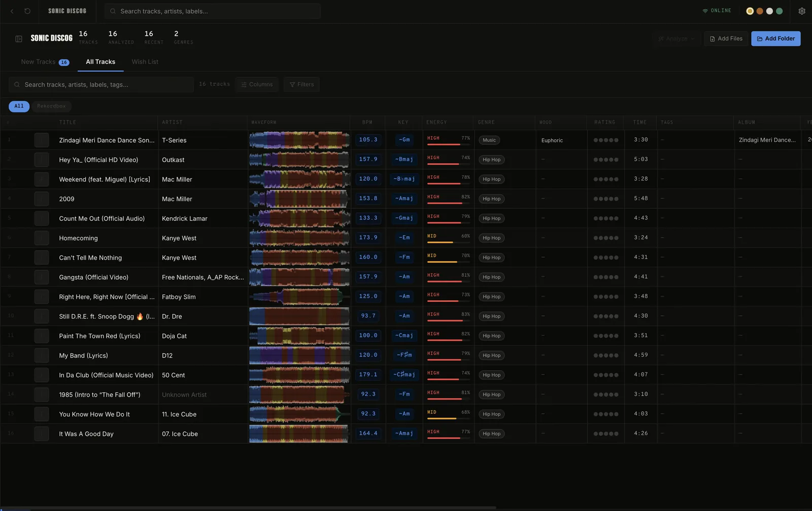This screenshot has height=511, width=812.
Task: Set rating dots for Can't Tell Me Nothing
Action: [x=606, y=258]
